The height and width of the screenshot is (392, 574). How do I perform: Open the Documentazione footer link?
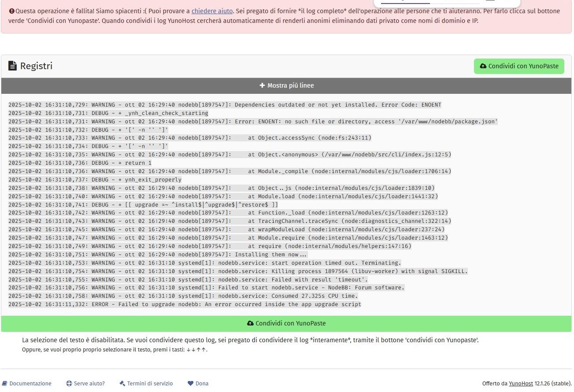[30, 384]
